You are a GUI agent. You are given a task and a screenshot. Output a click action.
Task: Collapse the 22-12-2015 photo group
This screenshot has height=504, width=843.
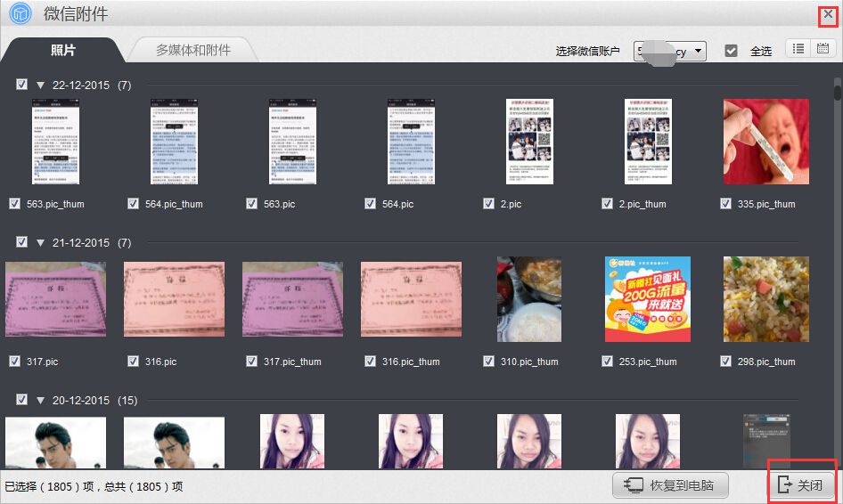click(41, 85)
